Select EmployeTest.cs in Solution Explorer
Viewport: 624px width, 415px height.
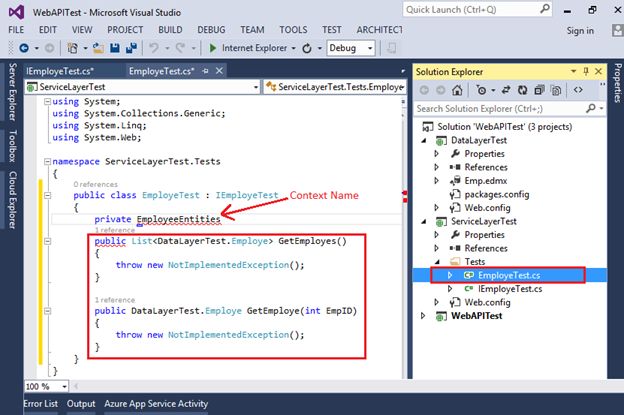coord(509,275)
